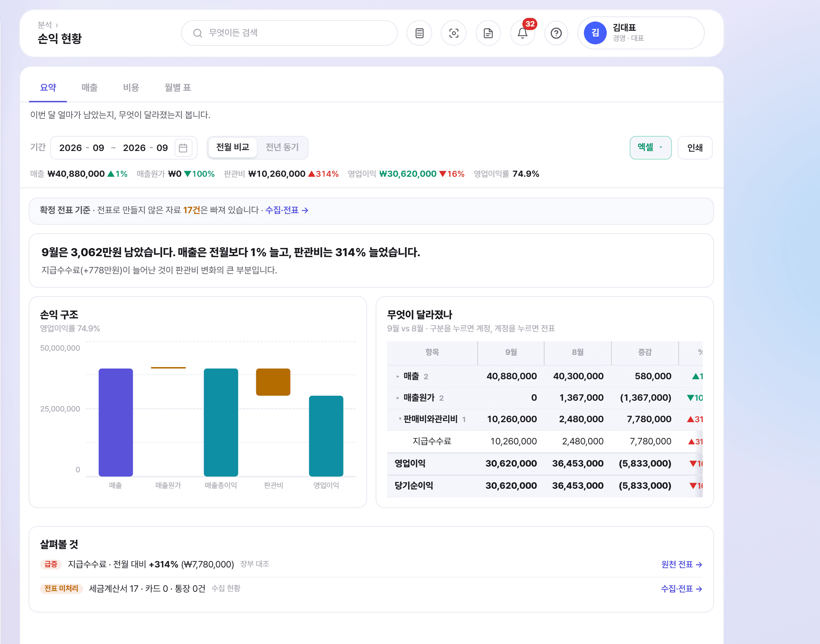Open notifications bell with 32 badge

coord(523,33)
